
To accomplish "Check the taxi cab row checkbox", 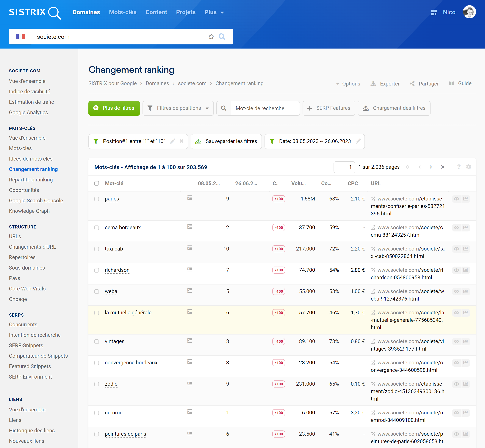I will 97,249.
